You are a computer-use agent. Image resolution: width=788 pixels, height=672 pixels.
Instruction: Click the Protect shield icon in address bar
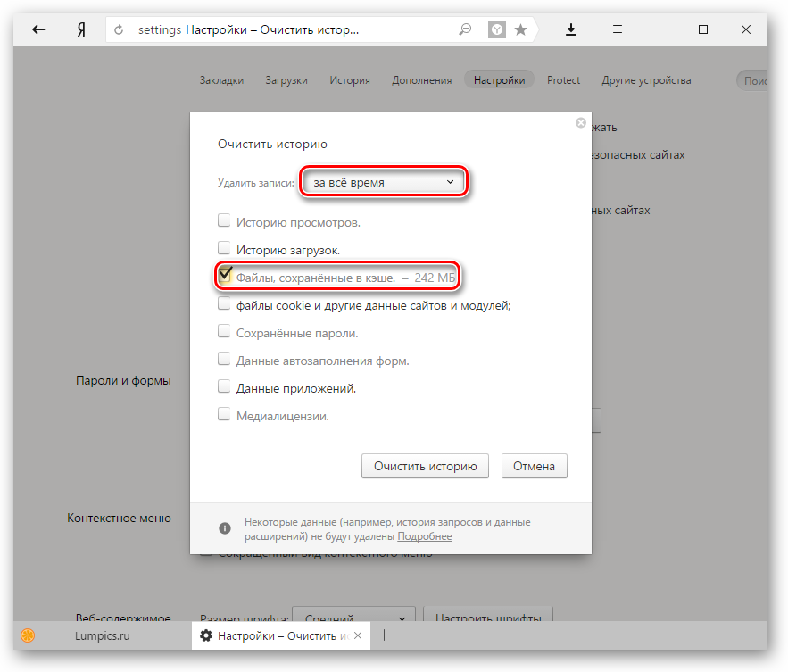pyautogui.click(x=496, y=29)
